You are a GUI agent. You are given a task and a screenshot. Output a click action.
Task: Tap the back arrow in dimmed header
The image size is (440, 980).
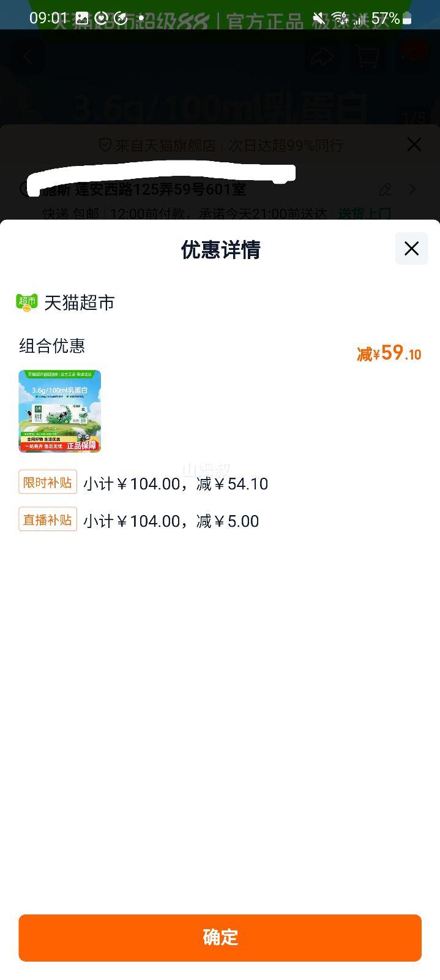tap(28, 57)
